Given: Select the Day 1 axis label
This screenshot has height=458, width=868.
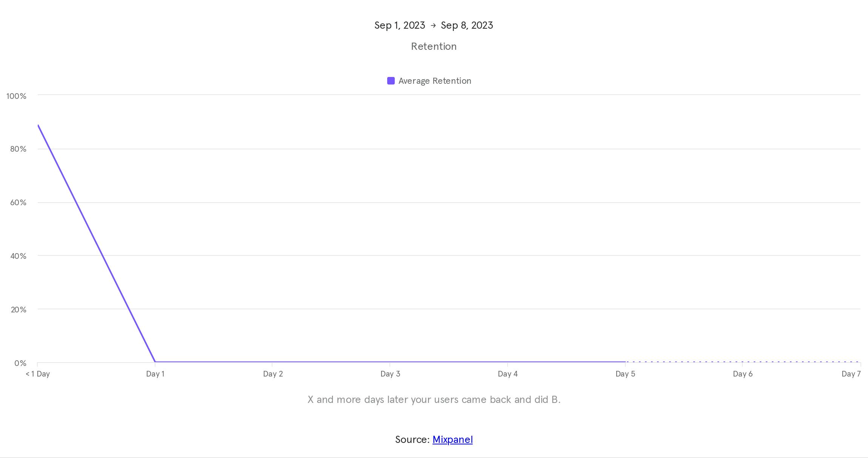Looking at the screenshot, I should pos(155,374).
